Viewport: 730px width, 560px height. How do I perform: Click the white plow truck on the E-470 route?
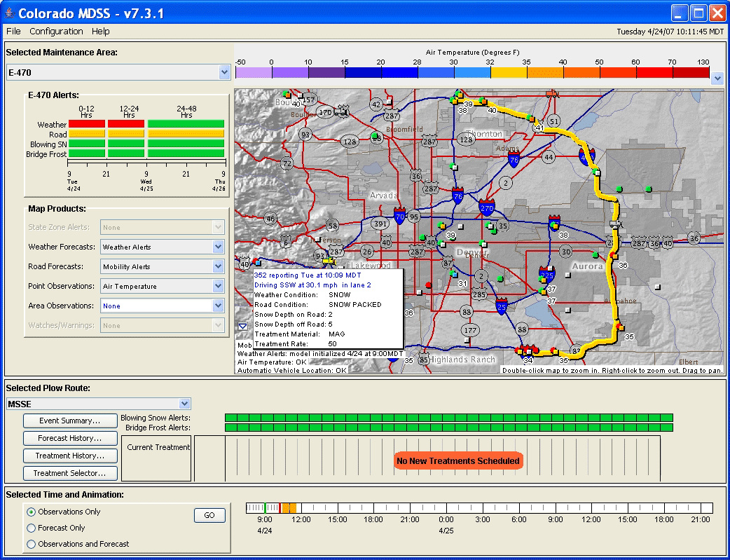coord(615,224)
